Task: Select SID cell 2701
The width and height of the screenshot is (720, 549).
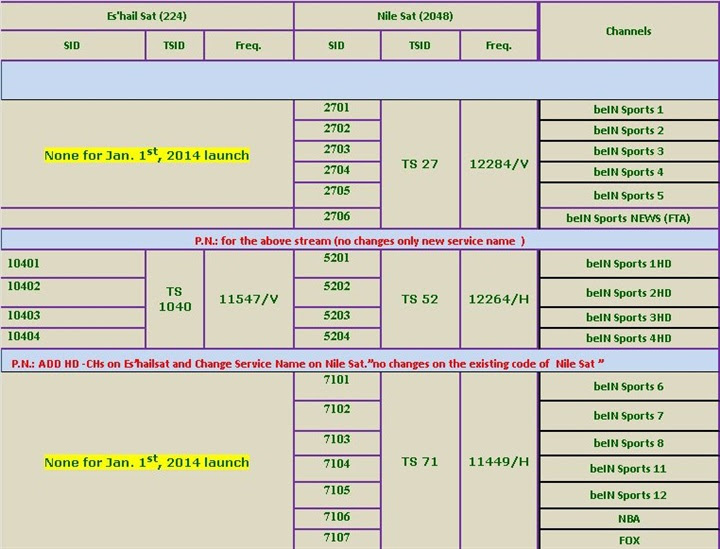Action: point(337,108)
